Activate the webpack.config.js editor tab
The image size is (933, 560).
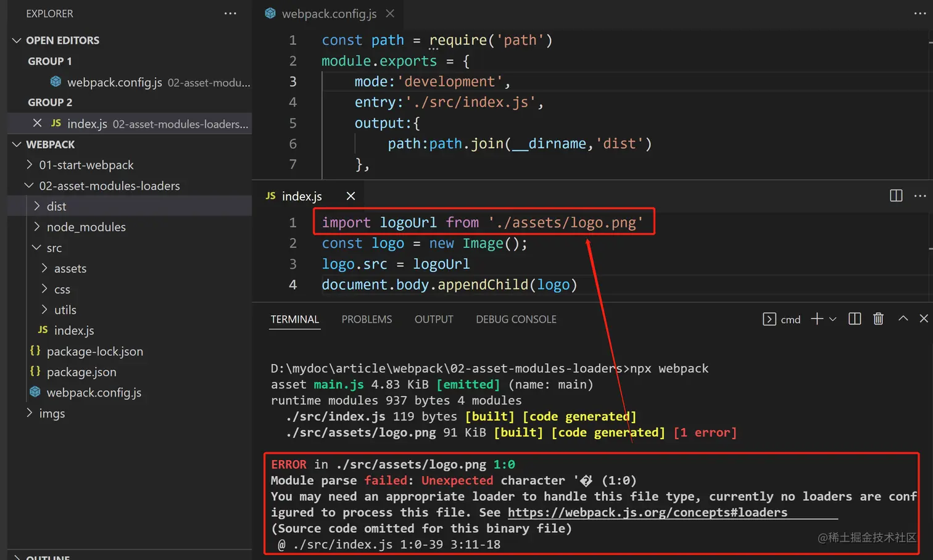(x=329, y=14)
